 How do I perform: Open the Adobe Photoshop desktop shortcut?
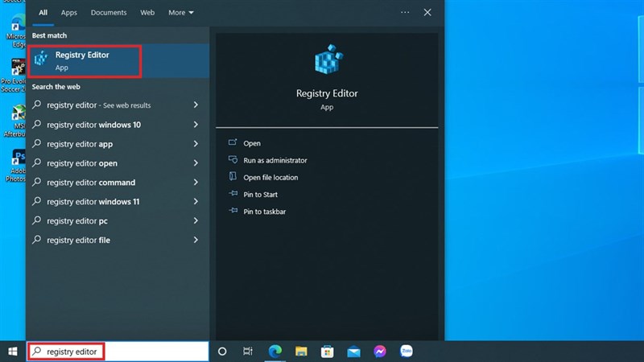coord(16,166)
